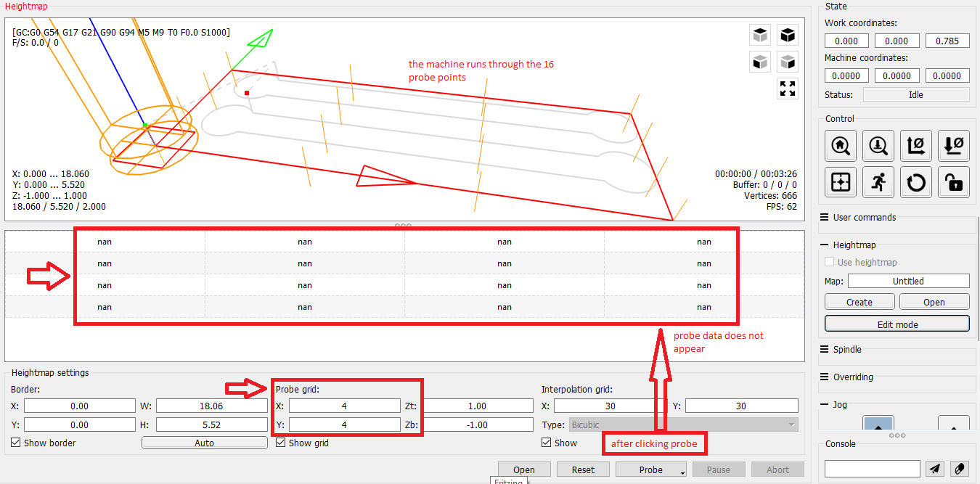Clear the console with the eraser icon

960,469
